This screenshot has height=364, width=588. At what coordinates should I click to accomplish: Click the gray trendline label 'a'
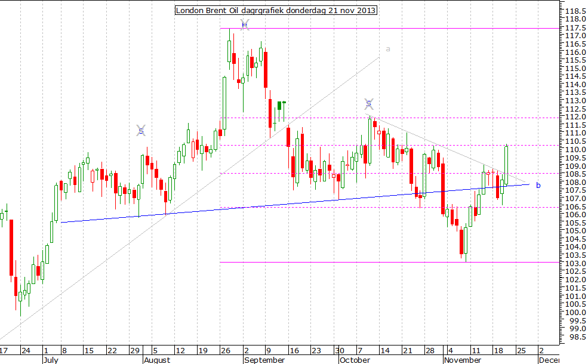pyautogui.click(x=388, y=49)
